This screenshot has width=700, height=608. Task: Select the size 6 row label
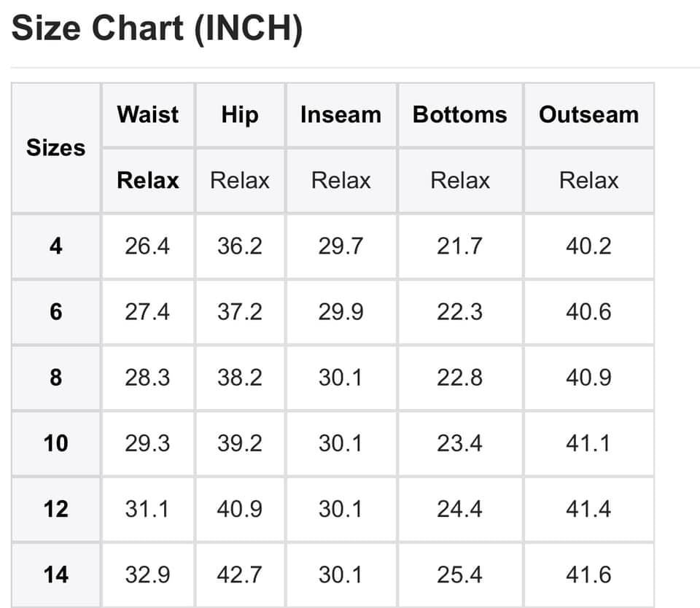pyautogui.click(x=56, y=311)
